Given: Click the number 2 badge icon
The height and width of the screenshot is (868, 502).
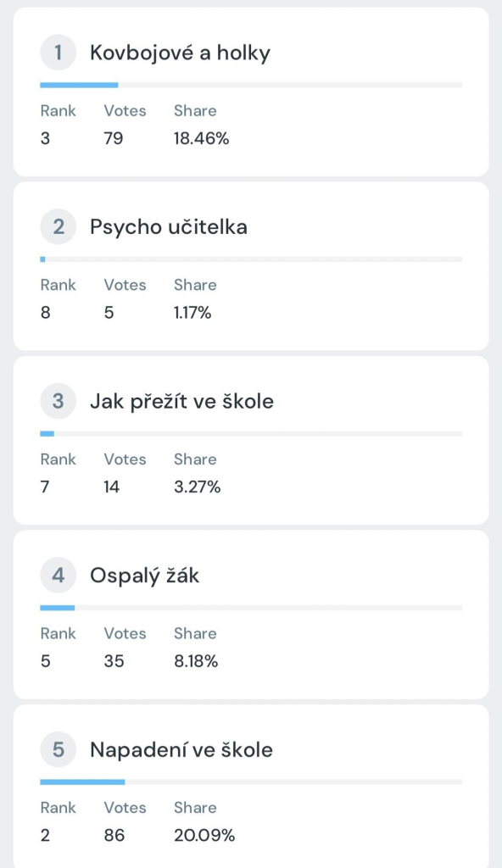Looking at the screenshot, I should (58, 227).
